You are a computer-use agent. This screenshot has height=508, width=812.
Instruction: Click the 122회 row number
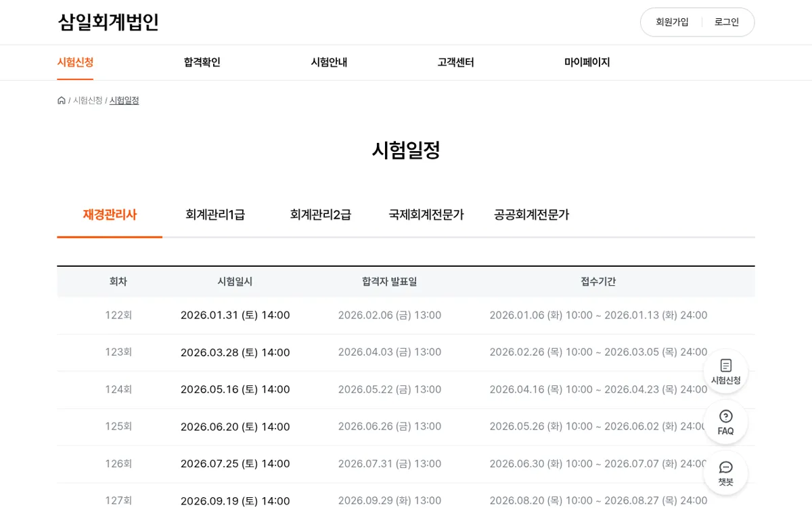tap(118, 315)
